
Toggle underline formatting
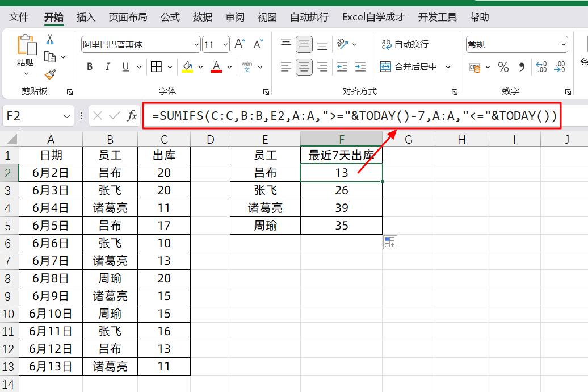[x=125, y=67]
